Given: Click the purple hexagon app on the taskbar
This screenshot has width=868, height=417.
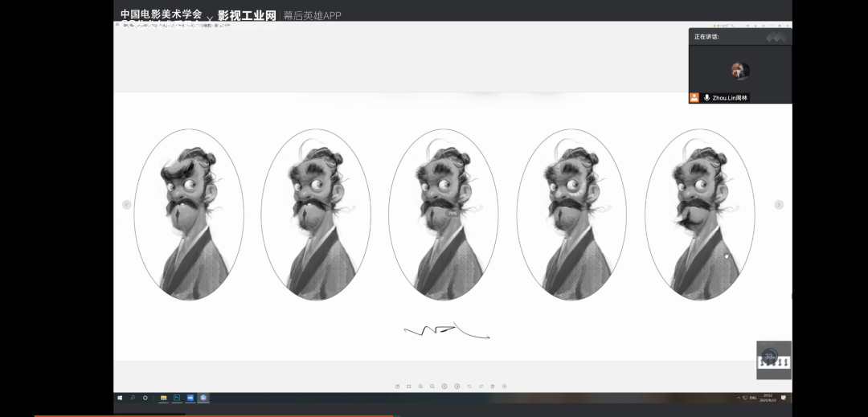Looking at the screenshot, I should (203, 398).
